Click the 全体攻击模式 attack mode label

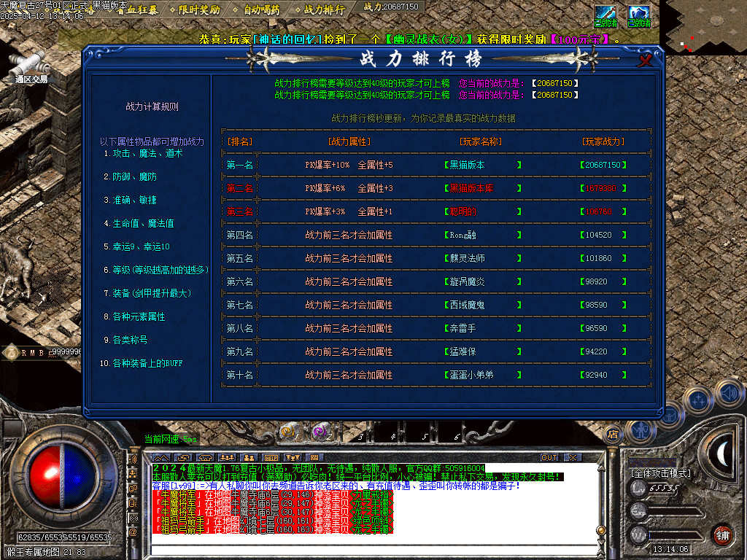[x=661, y=473]
